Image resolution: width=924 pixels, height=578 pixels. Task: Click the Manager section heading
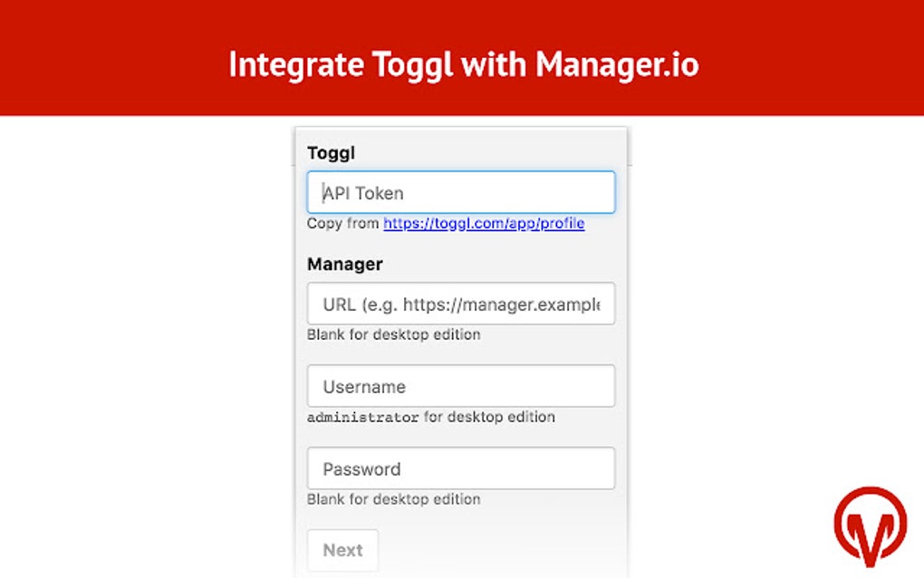343,264
